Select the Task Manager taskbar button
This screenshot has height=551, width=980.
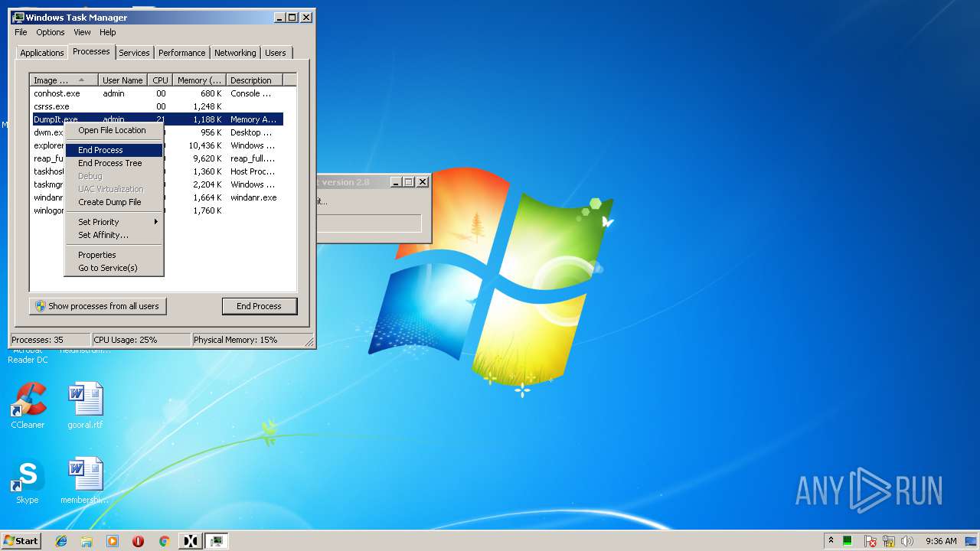pyautogui.click(x=217, y=541)
